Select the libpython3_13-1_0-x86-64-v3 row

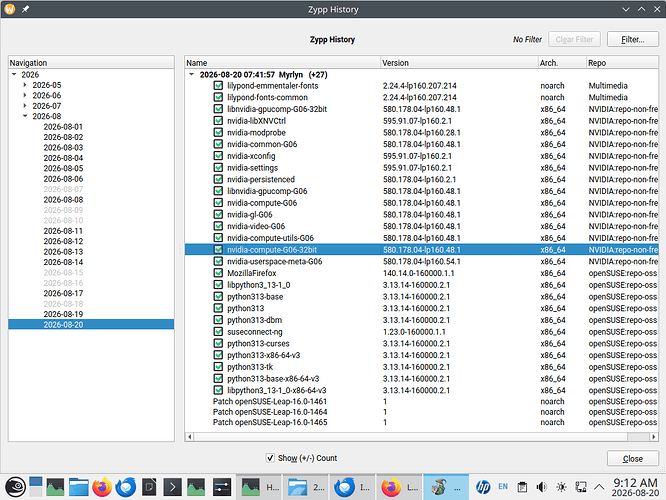pyautogui.click(x=422, y=390)
